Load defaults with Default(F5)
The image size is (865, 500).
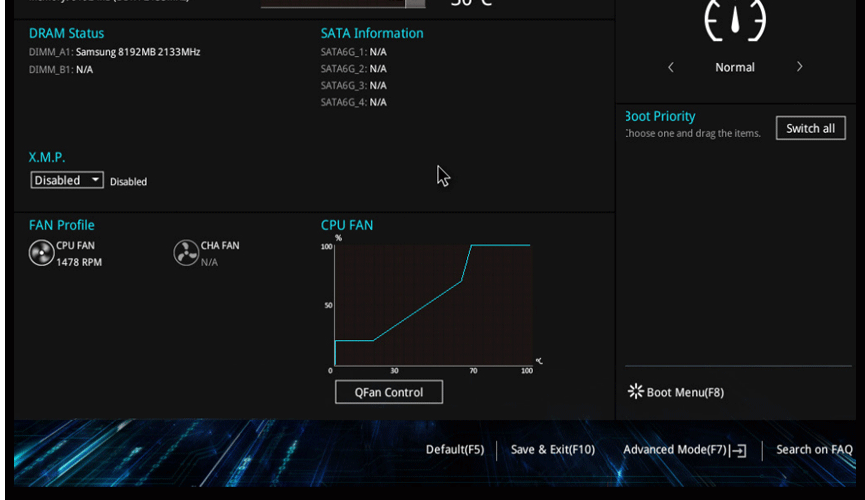click(x=455, y=450)
